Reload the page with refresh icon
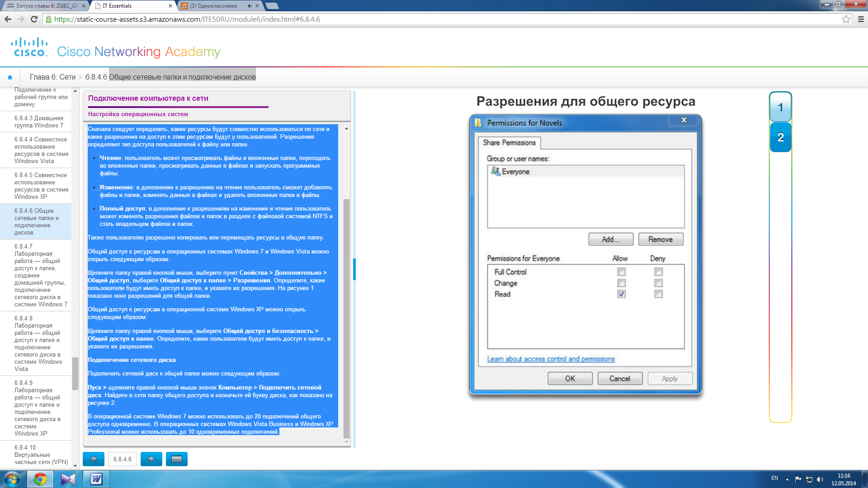Screen dimensions: 868x488 (34, 19)
